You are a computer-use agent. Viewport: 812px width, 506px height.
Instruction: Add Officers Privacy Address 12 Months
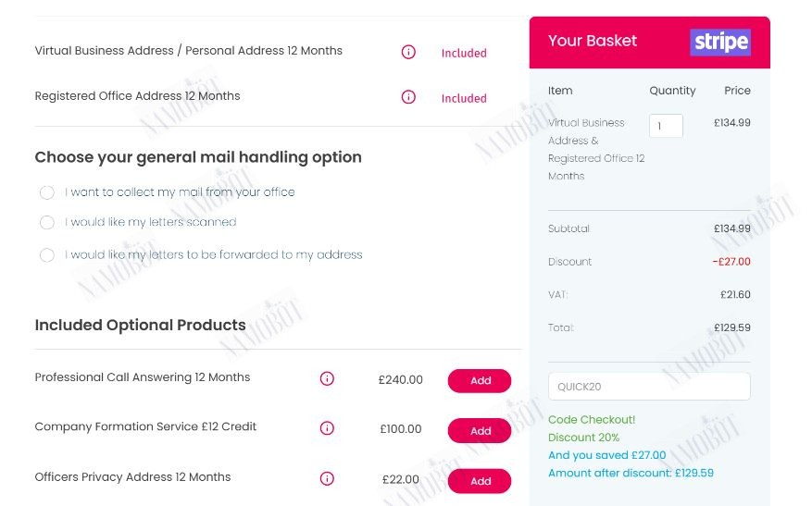pyautogui.click(x=480, y=481)
